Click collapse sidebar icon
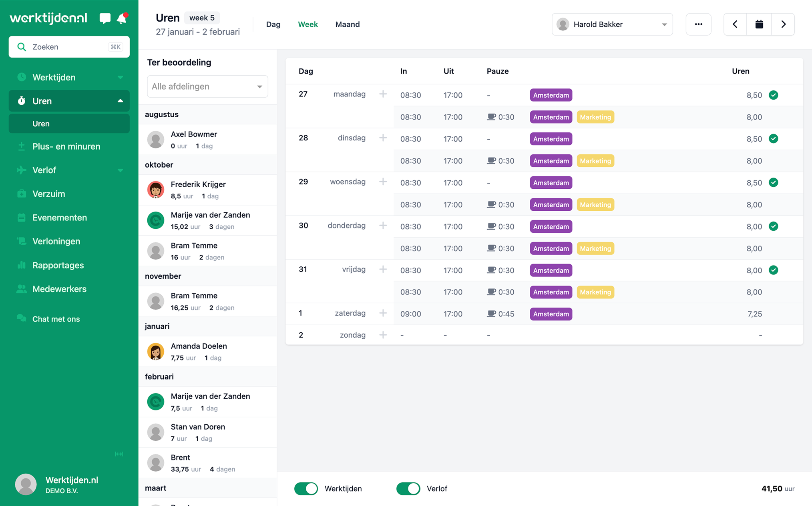 pyautogui.click(x=119, y=454)
